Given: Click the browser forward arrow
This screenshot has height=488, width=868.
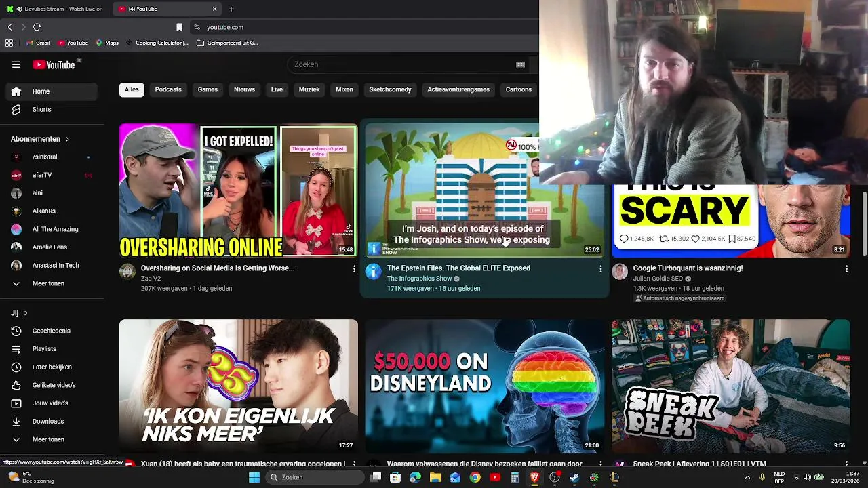Looking at the screenshot, I should [23, 27].
